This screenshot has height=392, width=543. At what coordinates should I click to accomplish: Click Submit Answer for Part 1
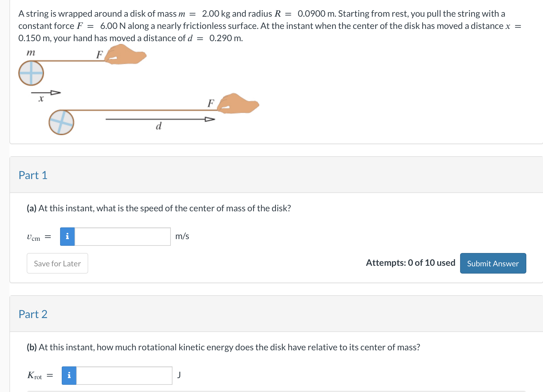click(493, 263)
